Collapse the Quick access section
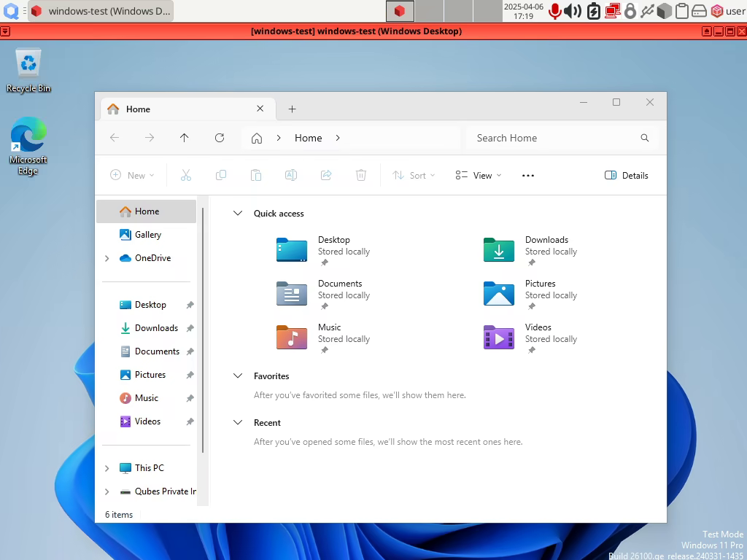The image size is (747, 560). (238, 213)
